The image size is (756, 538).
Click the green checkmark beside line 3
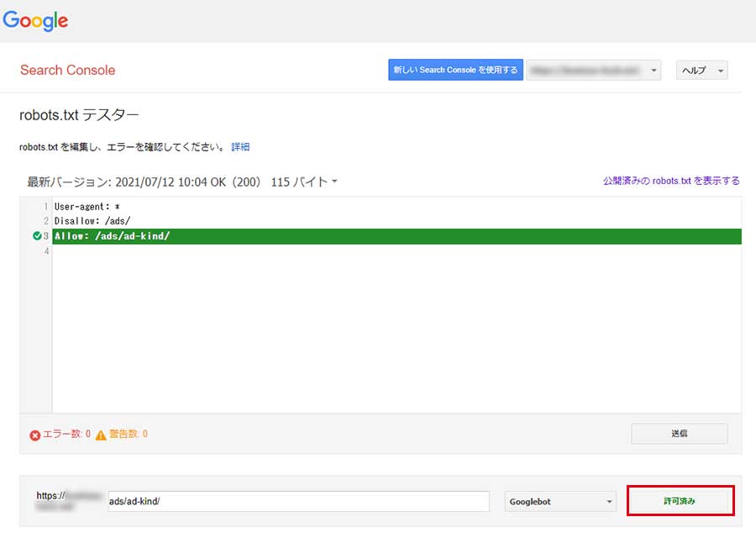37,236
